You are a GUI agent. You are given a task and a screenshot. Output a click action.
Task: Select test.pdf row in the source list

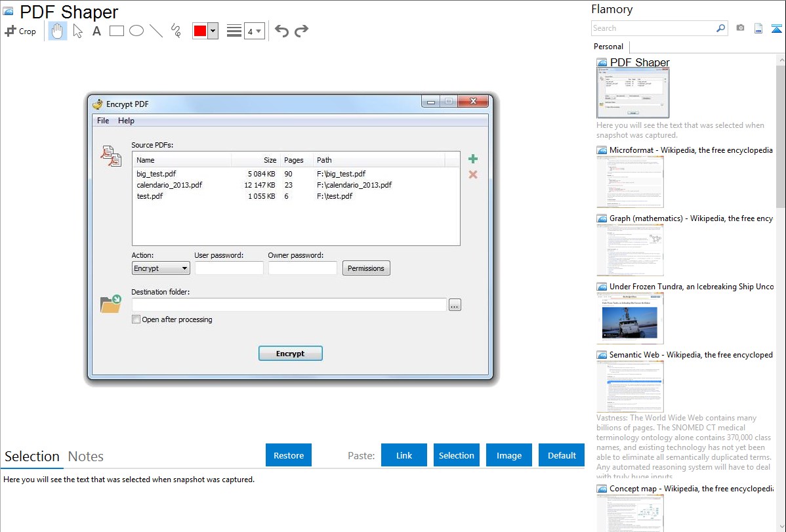(x=296, y=196)
